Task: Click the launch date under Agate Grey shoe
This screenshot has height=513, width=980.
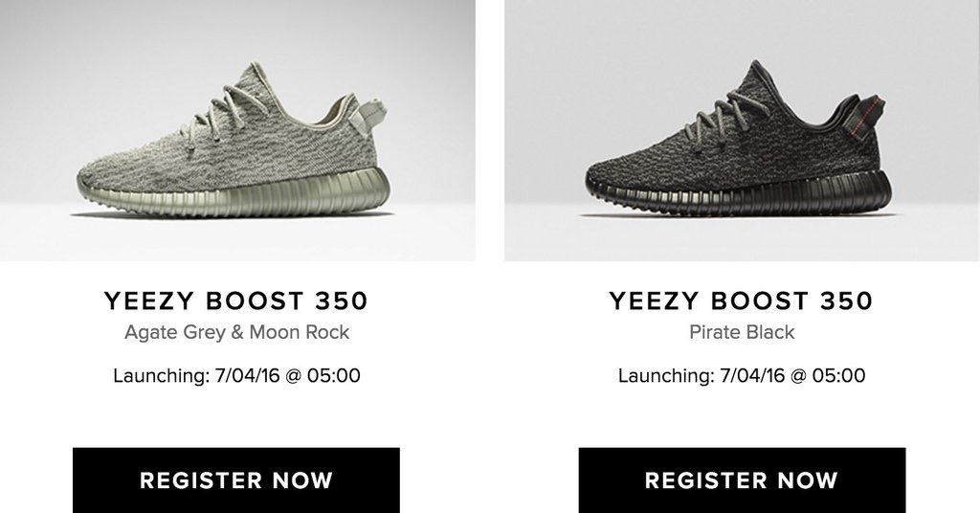Action: tap(237, 375)
